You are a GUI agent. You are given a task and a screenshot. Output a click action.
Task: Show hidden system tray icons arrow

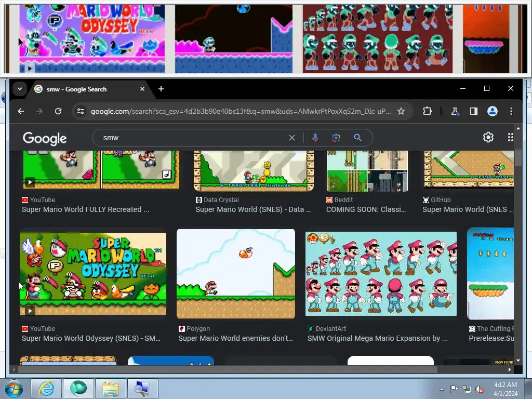442,389
